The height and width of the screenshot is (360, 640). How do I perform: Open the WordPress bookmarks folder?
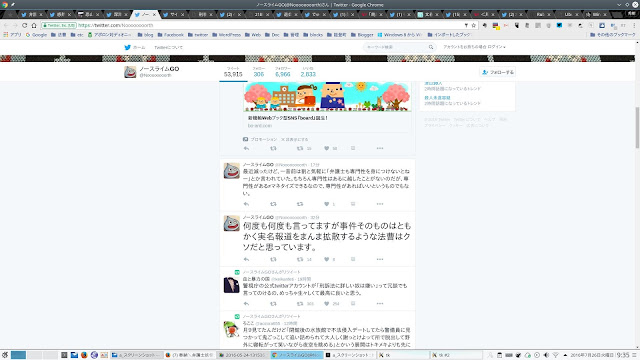click(227, 35)
